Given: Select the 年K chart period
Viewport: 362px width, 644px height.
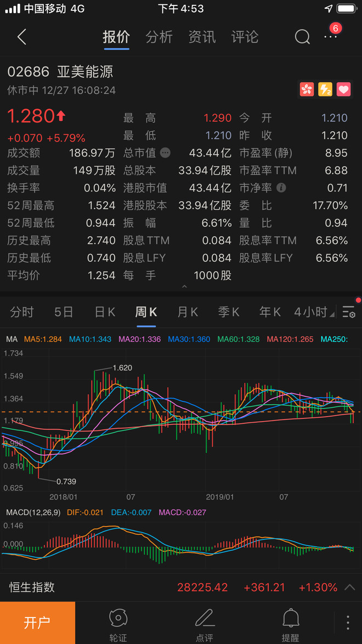Looking at the screenshot, I should 270,312.
